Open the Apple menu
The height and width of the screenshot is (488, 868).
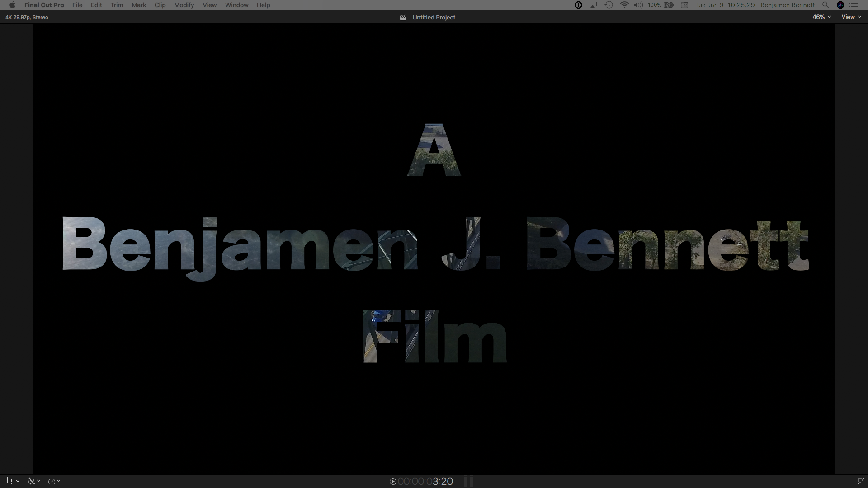click(x=12, y=5)
